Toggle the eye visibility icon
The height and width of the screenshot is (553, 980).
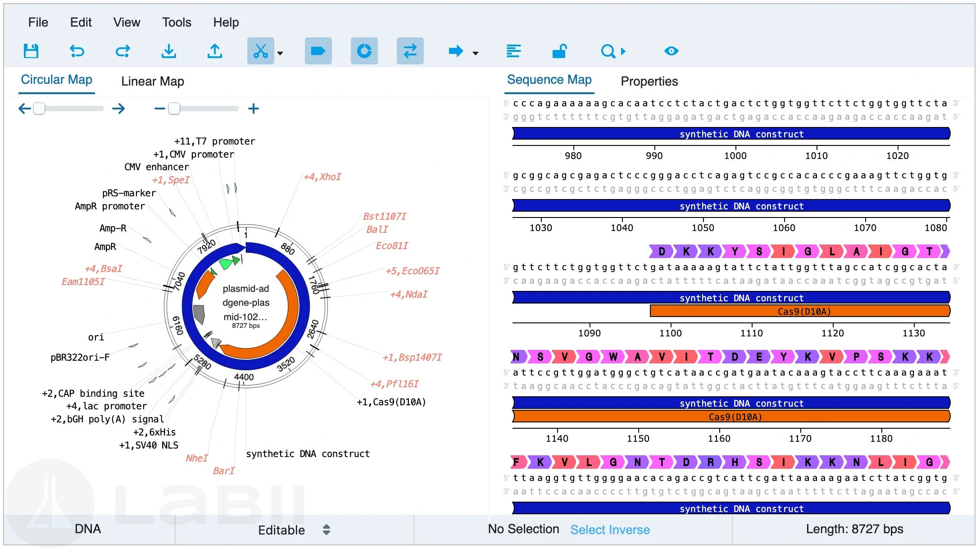671,51
